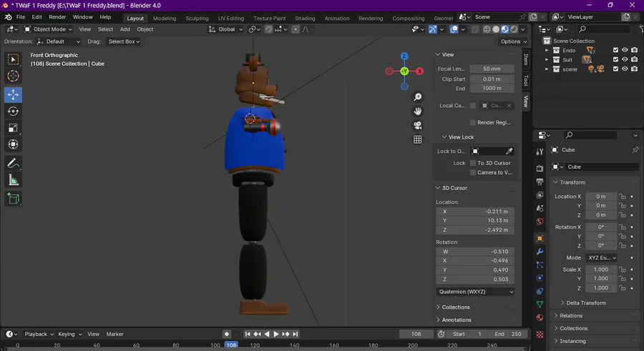Toggle the Location X lock

(623, 197)
